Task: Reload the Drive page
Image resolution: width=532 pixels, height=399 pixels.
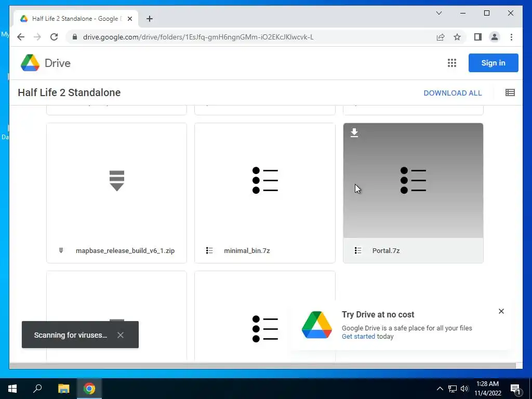Action: 54,37
